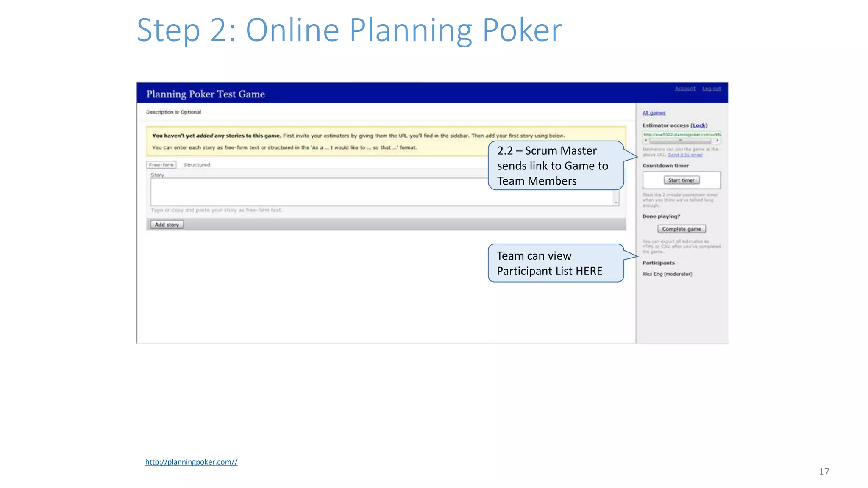The image size is (868, 488).
Task: Click the 'Done playing?' heading
Action: [x=661, y=216]
